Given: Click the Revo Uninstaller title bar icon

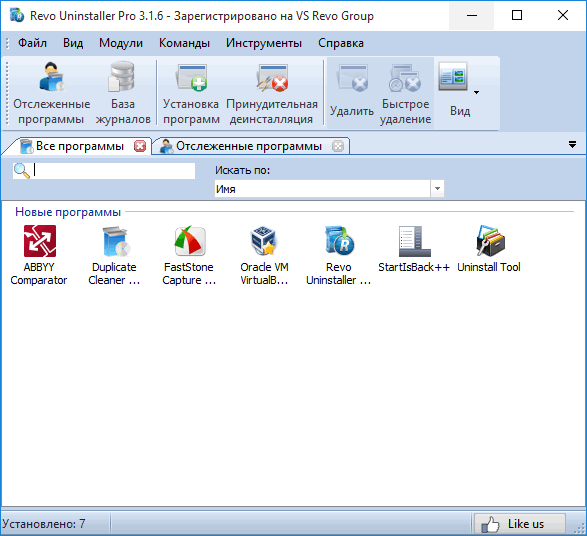Looking at the screenshot, I should click(16, 15).
